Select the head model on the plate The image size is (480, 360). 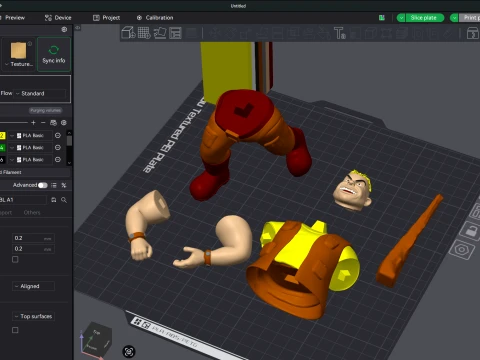353,191
